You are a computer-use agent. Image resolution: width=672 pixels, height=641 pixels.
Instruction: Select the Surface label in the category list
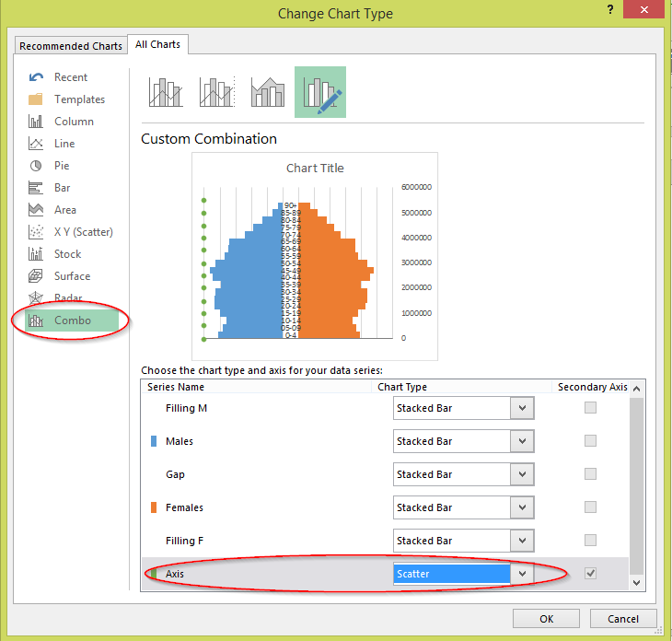72,276
